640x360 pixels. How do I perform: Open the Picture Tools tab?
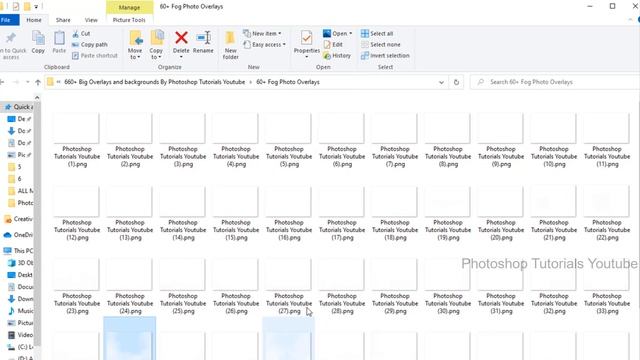coord(129,20)
